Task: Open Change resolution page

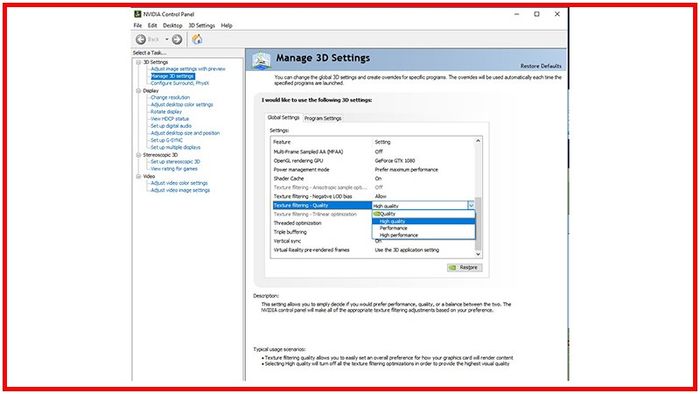Action: [170, 98]
